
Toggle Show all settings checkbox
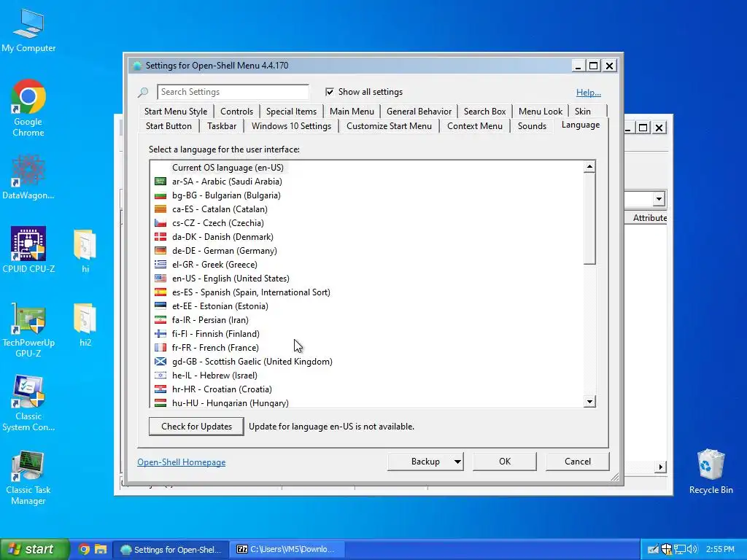tap(329, 92)
